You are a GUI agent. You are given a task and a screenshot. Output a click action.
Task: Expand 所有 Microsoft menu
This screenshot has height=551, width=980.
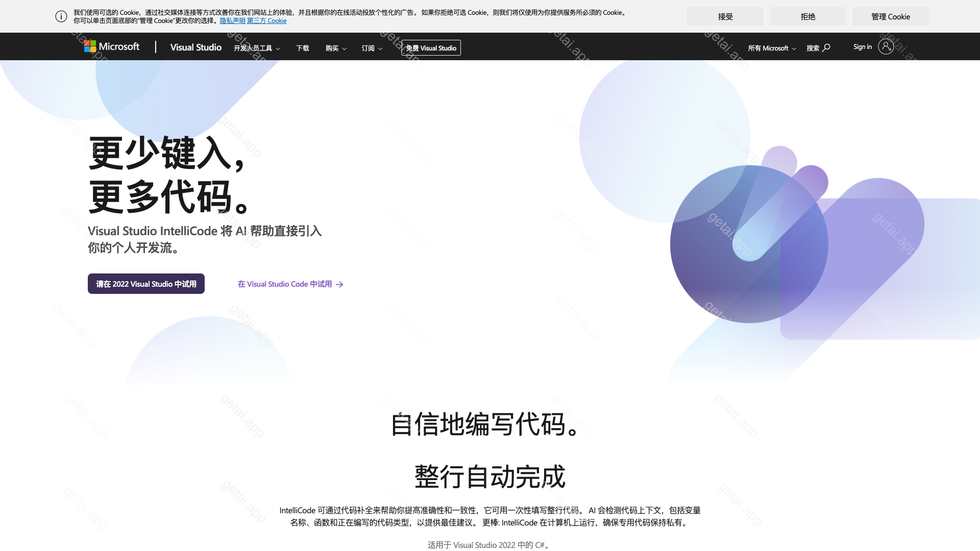[x=772, y=48]
